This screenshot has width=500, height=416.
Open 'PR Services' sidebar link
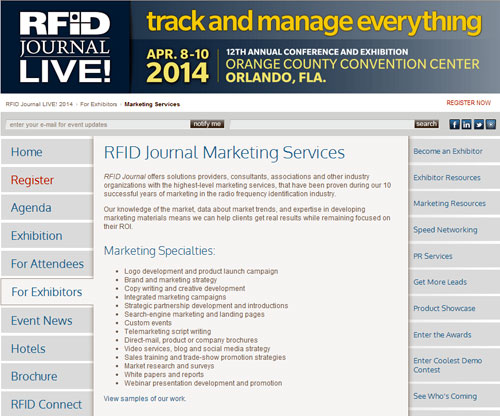[x=433, y=256]
